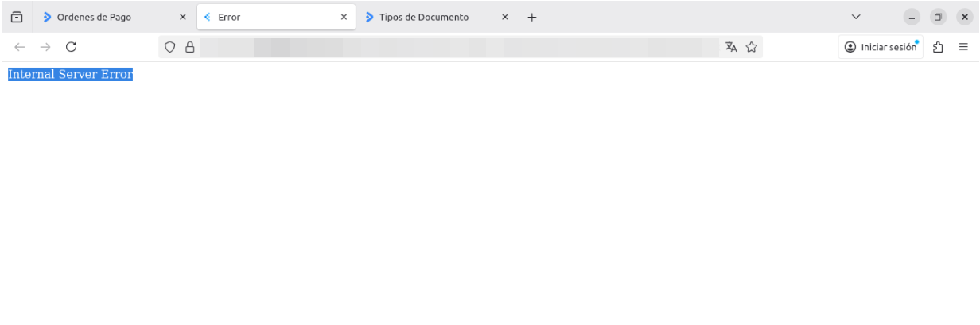Open the tracking protection shield panel
Image resolution: width=980 pixels, height=325 pixels.
[x=169, y=47]
